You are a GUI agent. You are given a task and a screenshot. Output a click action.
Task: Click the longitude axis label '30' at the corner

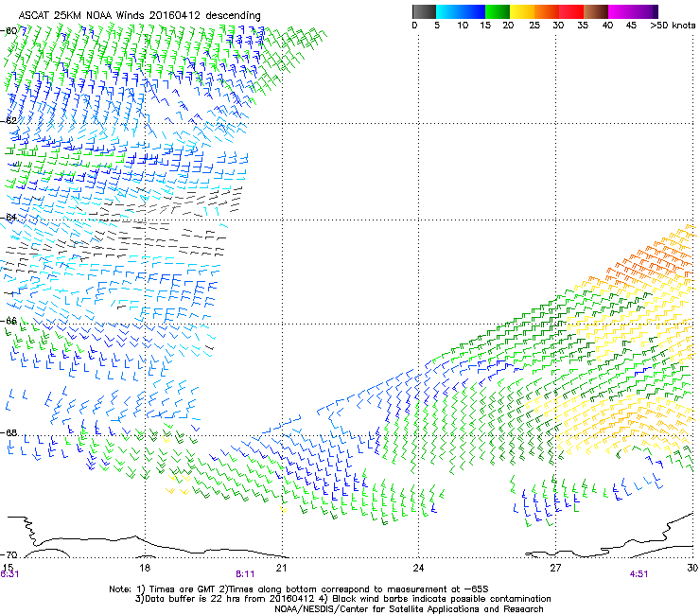click(x=692, y=567)
